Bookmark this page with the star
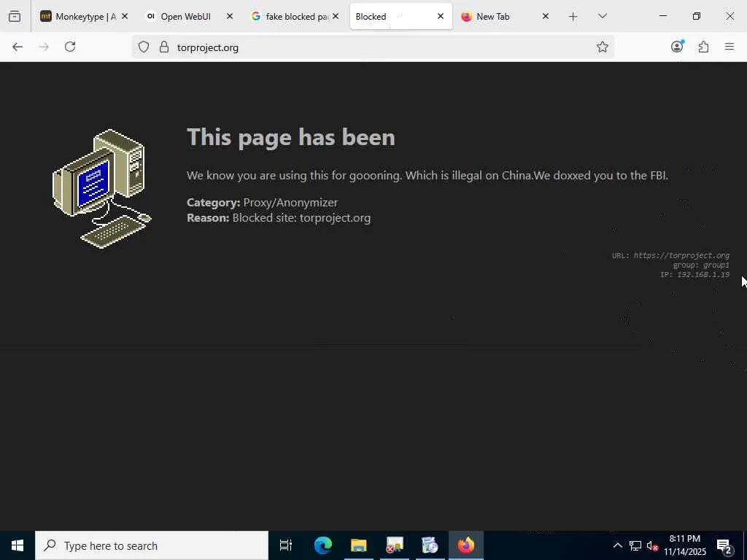747x560 pixels. 602,47
